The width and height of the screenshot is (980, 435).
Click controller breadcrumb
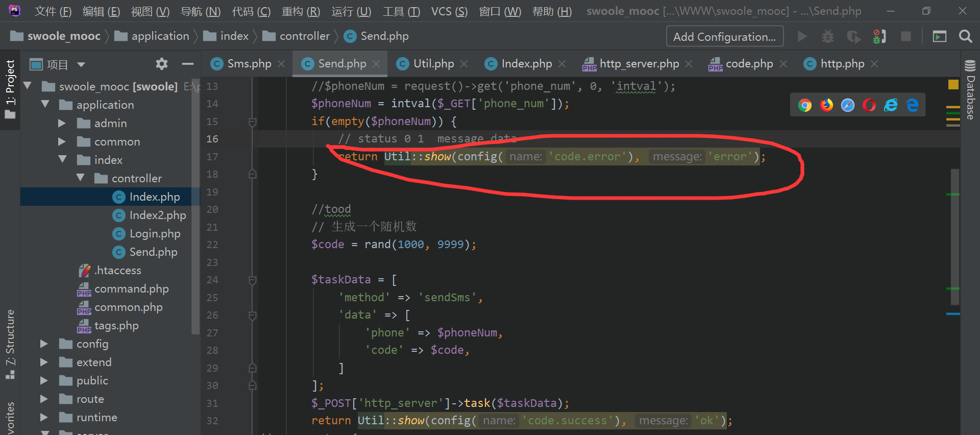tap(296, 36)
